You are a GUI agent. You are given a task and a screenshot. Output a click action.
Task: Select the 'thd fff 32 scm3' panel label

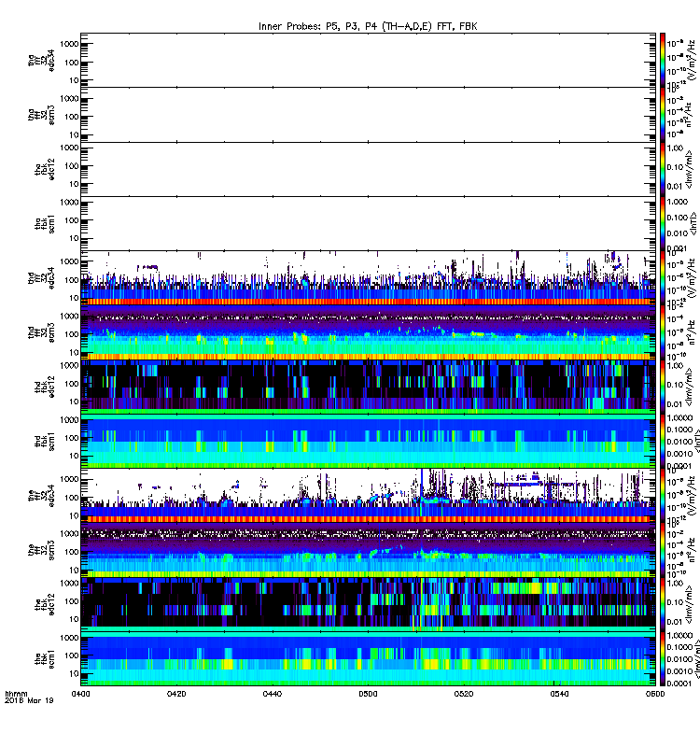tap(41, 332)
